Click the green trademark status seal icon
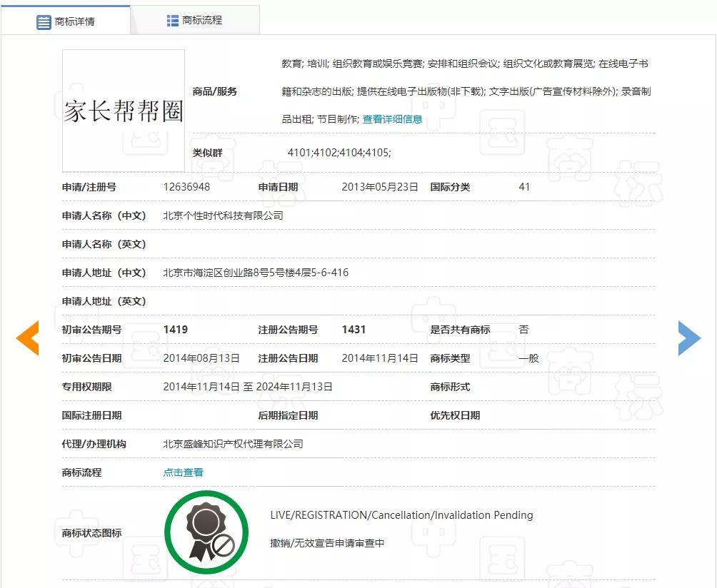 pyautogui.click(x=206, y=532)
